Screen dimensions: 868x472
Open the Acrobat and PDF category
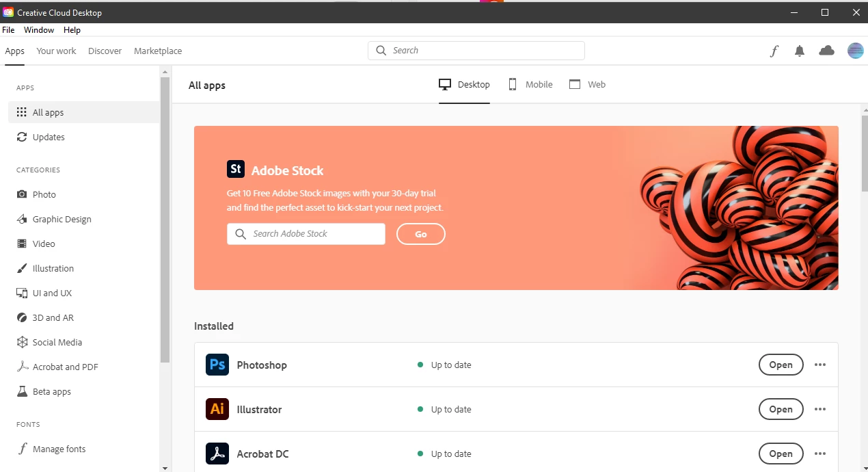pos(83,367)
